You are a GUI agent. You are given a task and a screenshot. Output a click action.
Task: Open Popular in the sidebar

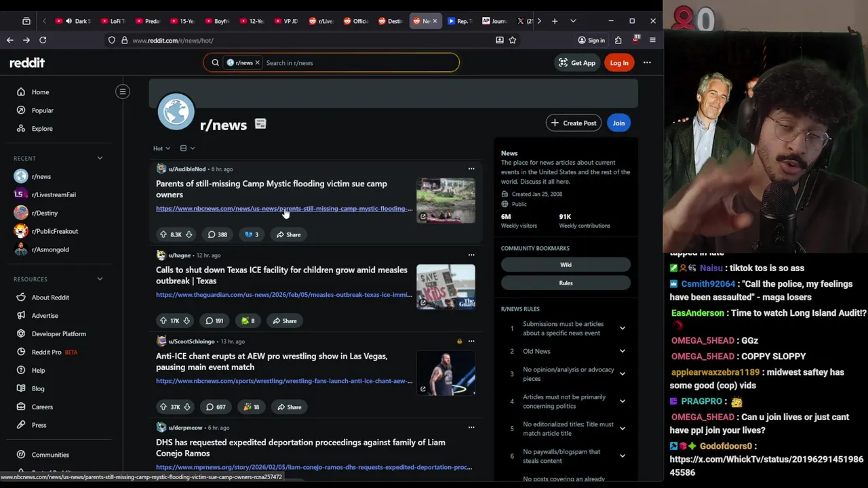tap(42, 110)
